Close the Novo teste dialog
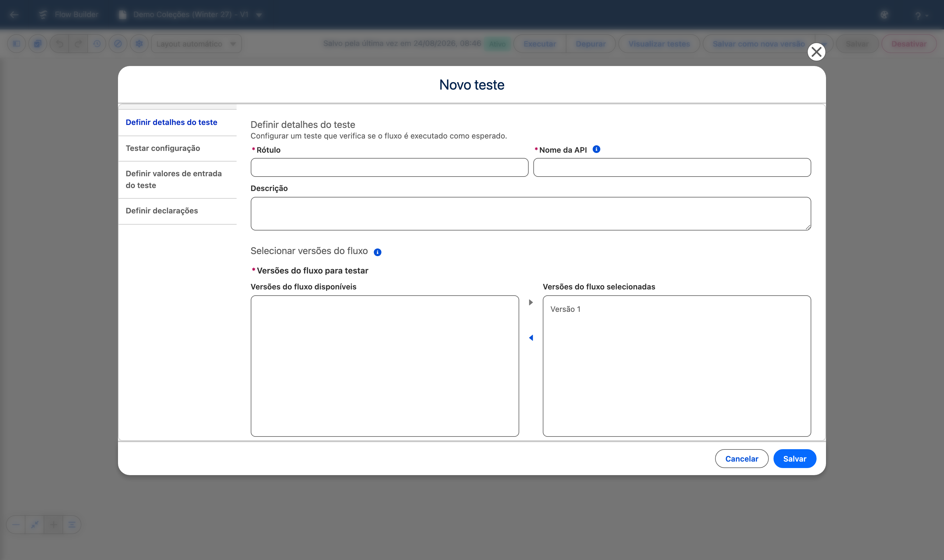944x560 pixels. point(816,52)
